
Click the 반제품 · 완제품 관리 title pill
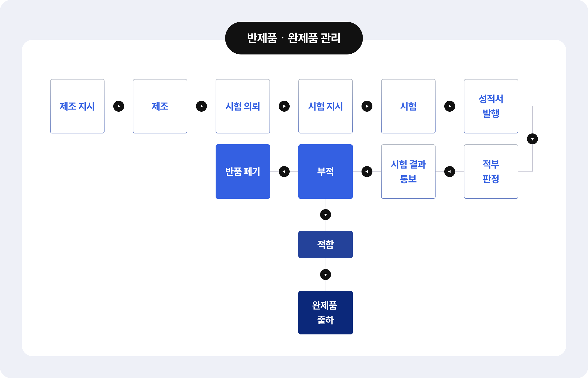294,38
